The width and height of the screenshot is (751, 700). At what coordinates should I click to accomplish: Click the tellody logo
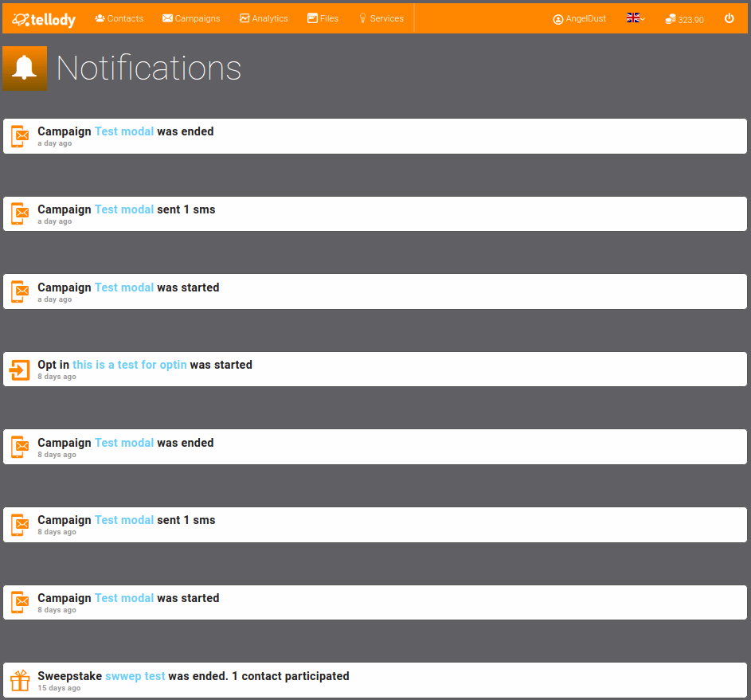click(x=44, y=19)
